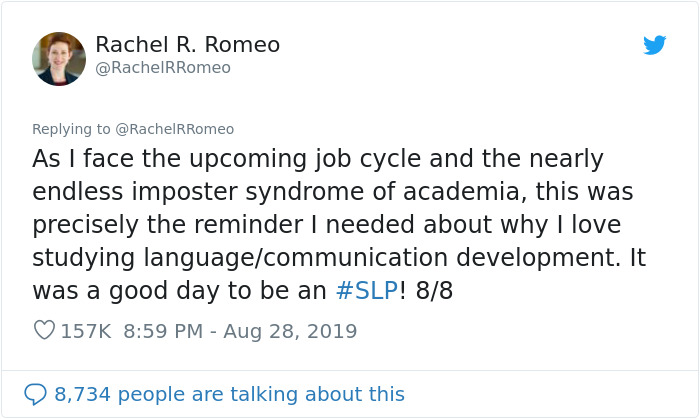This screenshot has height=419, width=700.
Task: Open "8,734 people are talking about this"
Action: pos(229,394)
